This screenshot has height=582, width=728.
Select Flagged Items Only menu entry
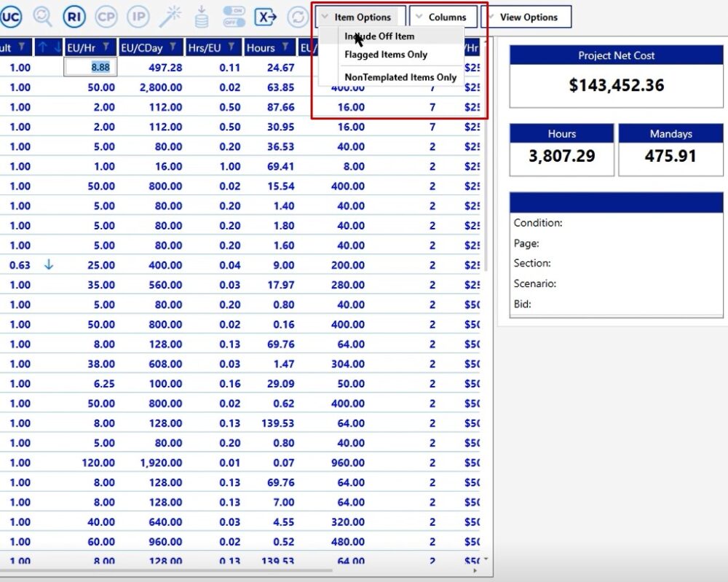coord(386,55)
